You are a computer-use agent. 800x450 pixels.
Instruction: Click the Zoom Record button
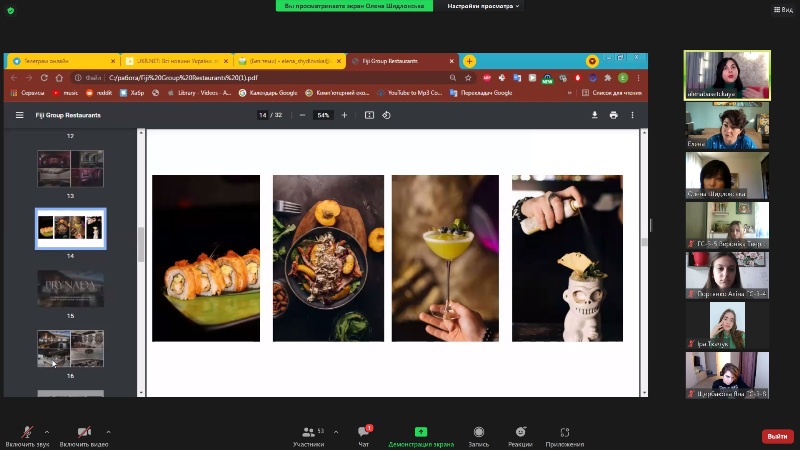point(479,437)
